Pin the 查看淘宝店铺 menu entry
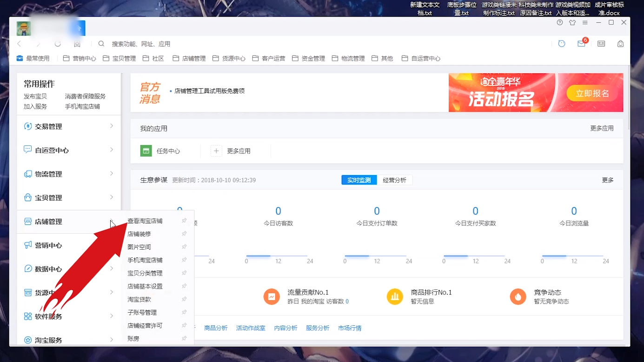 click(x=184, y=221)
